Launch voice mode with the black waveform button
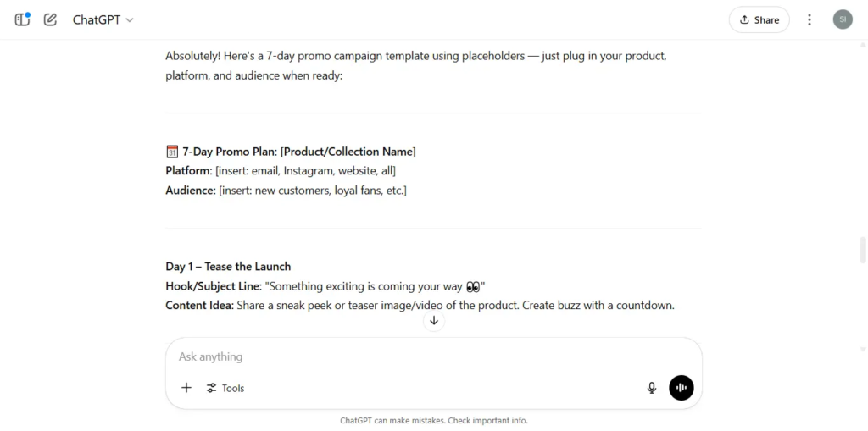Image resolution: width=868 pixels, height=431 pixels. click(681, 388)
